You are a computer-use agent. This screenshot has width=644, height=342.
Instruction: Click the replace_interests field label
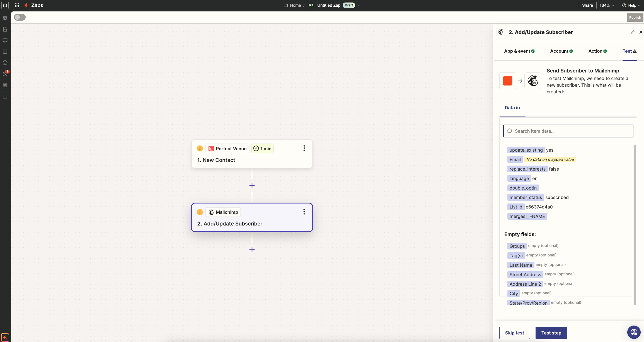pyautogui.click(x=527, y=169)
